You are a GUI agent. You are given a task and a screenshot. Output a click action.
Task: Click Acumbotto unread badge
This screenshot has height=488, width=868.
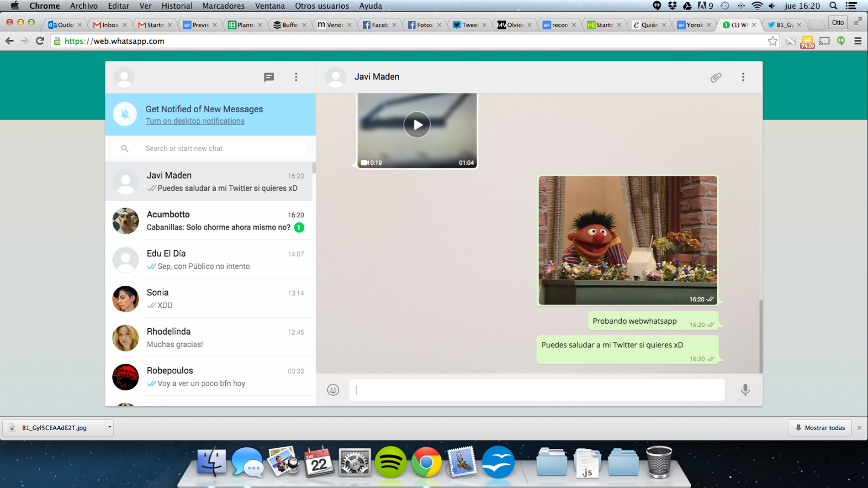pos(299,227)
